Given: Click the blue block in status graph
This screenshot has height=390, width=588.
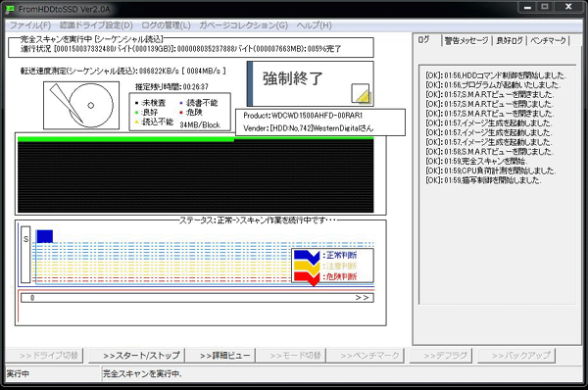Looking at the screenshot, I should 45,236.
